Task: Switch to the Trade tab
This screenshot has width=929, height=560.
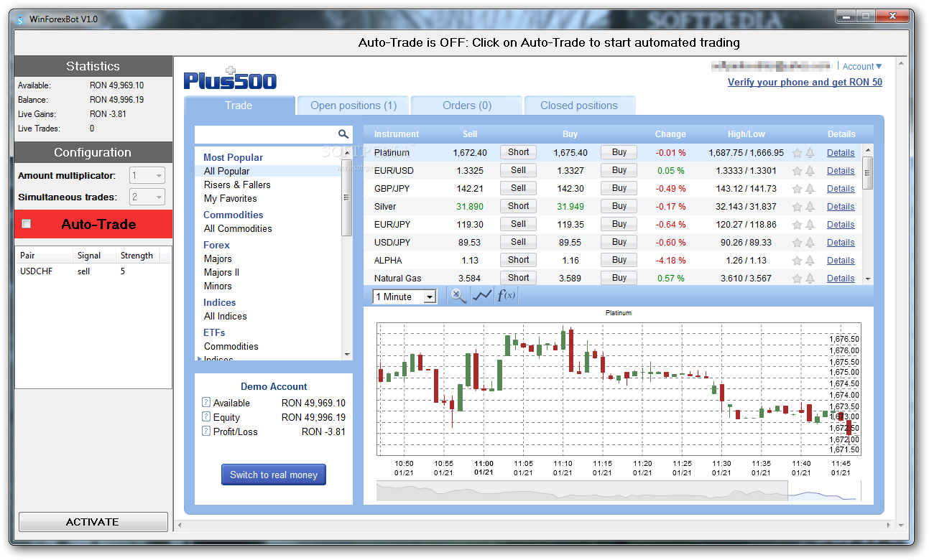Action: pos(239,106)
